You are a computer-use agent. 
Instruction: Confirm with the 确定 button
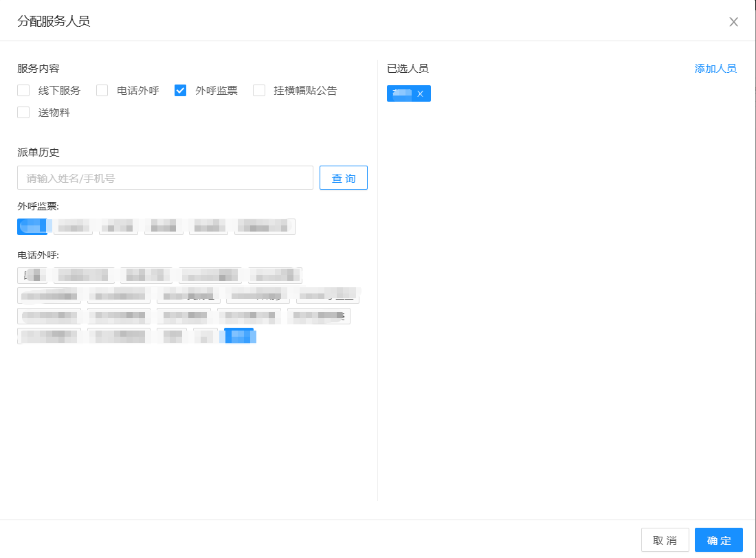point(718,540)
